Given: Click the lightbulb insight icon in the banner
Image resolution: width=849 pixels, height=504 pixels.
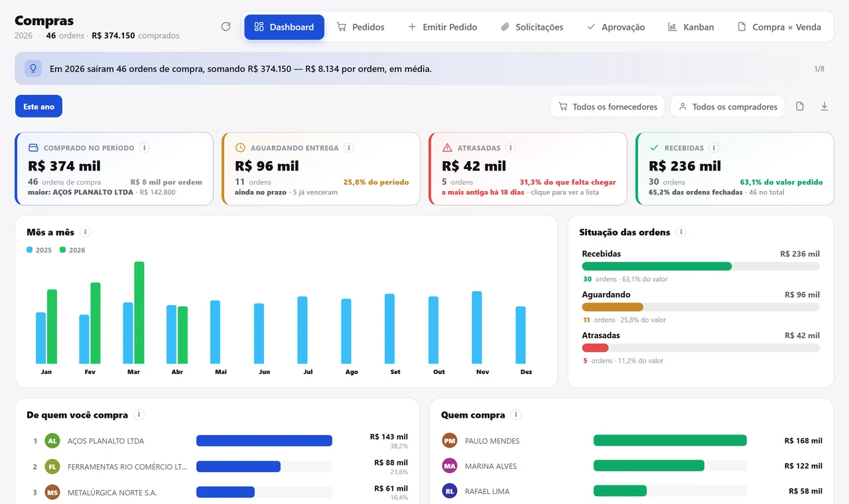Looking at the screenshot, I should click(33, 68).
